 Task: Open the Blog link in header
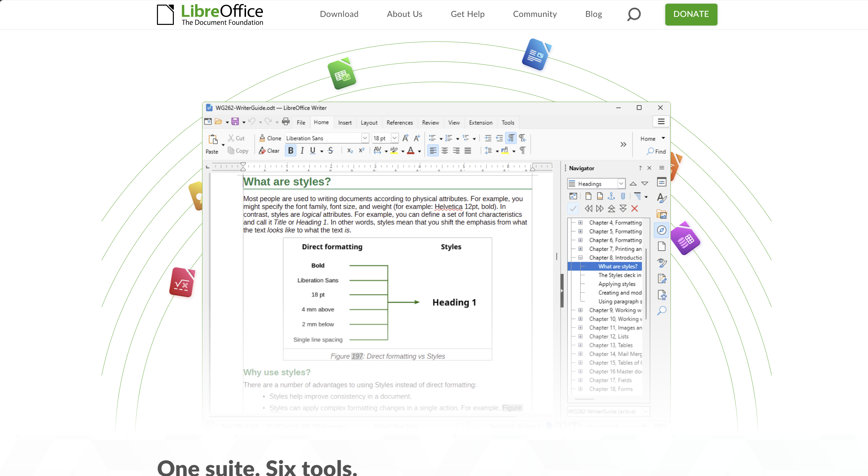click(593, 14)
